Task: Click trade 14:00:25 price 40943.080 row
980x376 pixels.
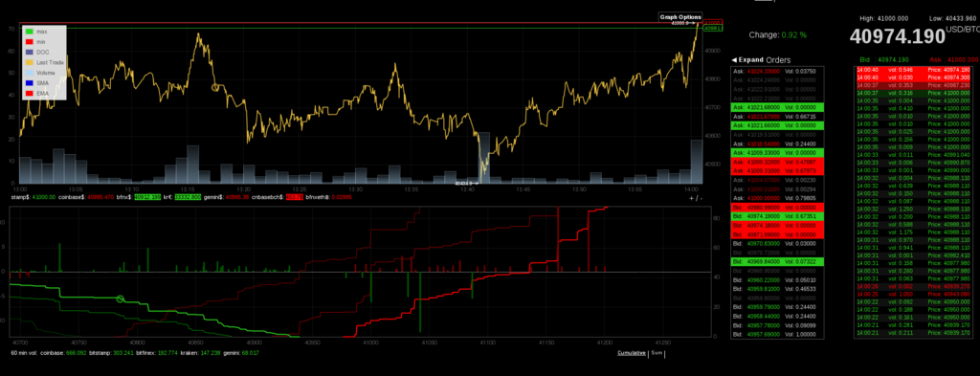Action: pos(914,294)
